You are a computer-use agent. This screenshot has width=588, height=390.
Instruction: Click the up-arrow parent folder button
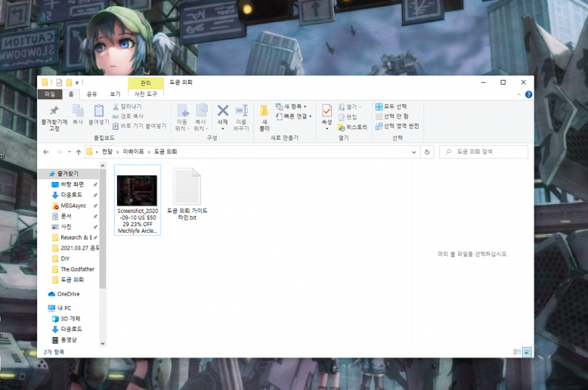[79, 152]
